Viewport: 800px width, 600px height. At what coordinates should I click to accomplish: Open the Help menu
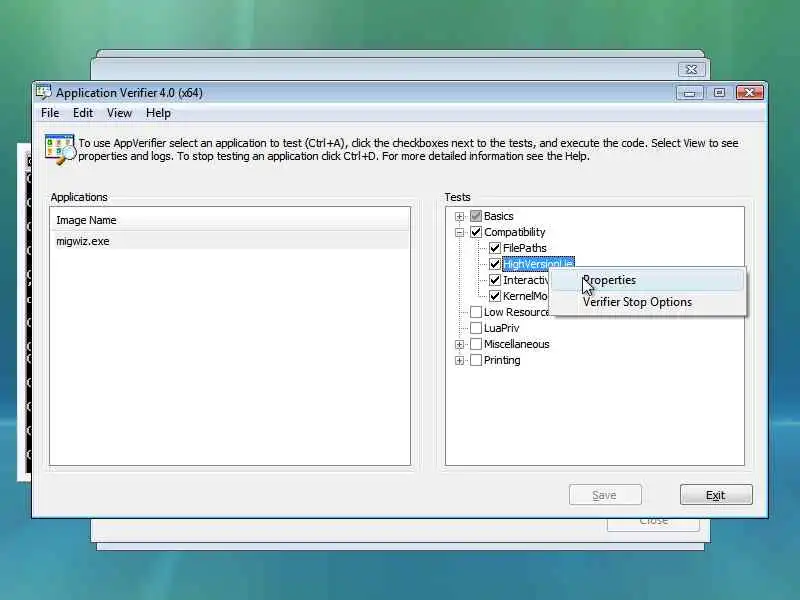pyautogui.click(x=158, y=113)
